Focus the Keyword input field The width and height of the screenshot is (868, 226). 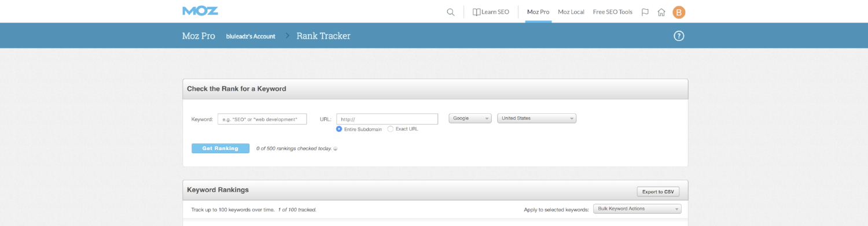(262, 118)
